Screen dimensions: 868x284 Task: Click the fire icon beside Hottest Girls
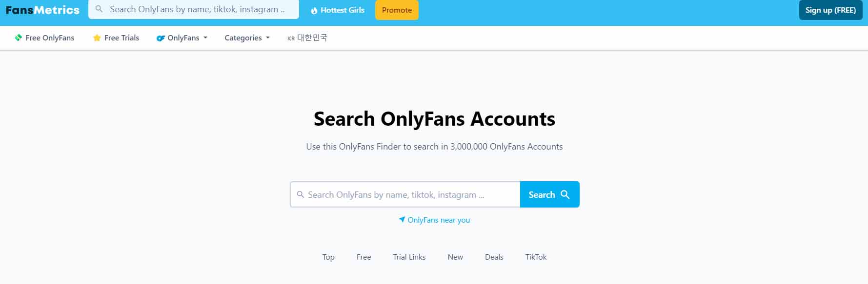click(315, 9)
